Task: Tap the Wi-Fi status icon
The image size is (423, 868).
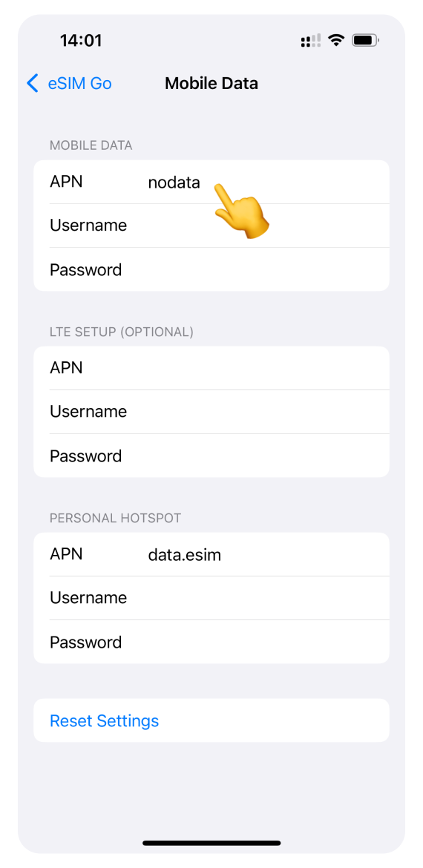Action: coord(335,40)
